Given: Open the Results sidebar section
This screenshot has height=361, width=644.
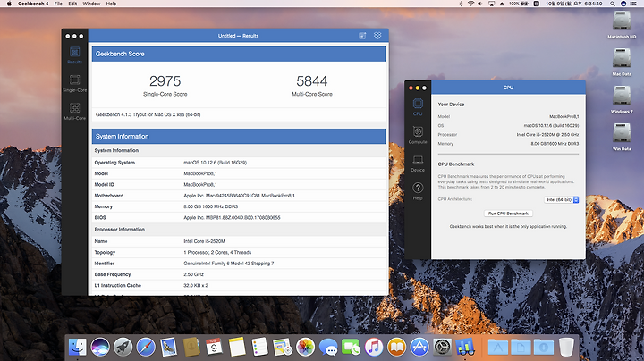Looking at the screenshot, I should pos(75,55).
